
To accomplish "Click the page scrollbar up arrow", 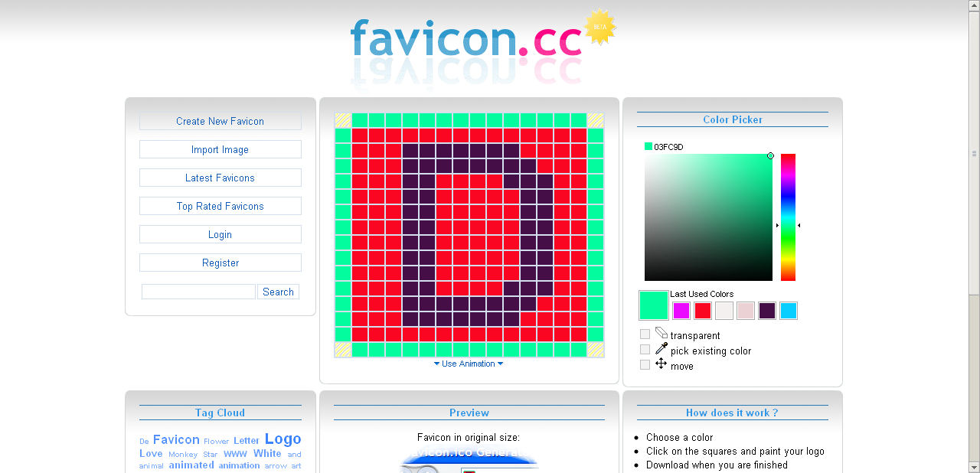I will coord(974,6).
